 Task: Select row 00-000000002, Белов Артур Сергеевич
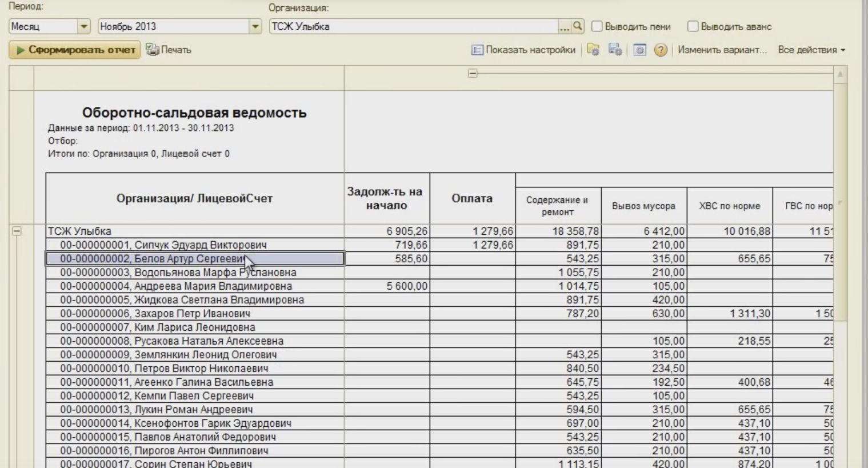point(195,258)
